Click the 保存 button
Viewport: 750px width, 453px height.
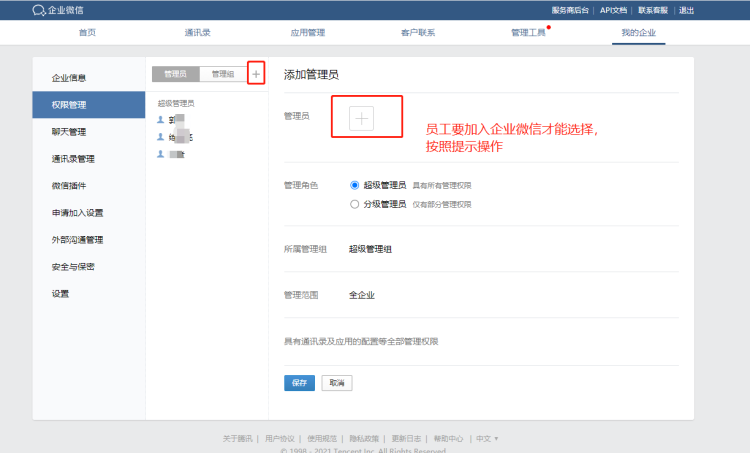click(299, 382)
